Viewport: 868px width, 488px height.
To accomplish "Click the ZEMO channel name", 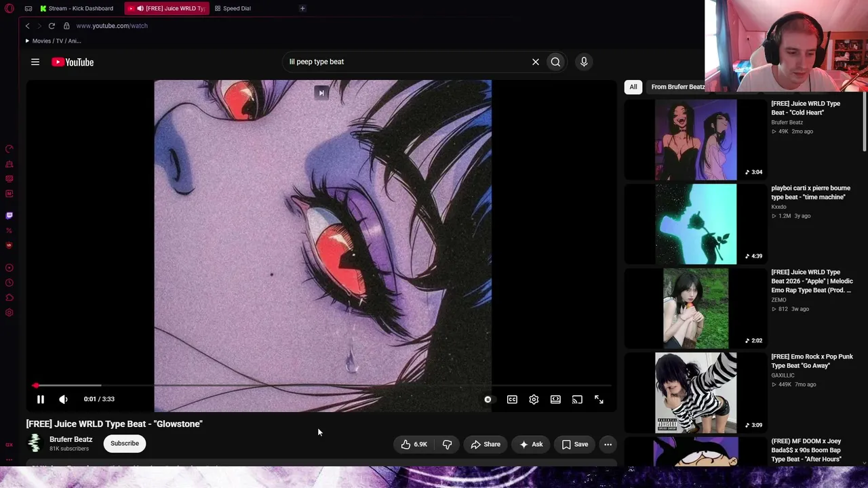I will (778, 300).
